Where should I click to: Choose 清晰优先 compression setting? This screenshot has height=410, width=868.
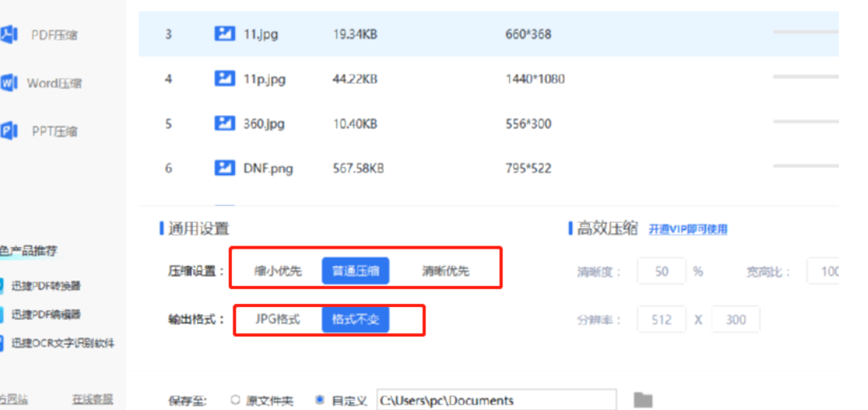(x=445, y=271)
